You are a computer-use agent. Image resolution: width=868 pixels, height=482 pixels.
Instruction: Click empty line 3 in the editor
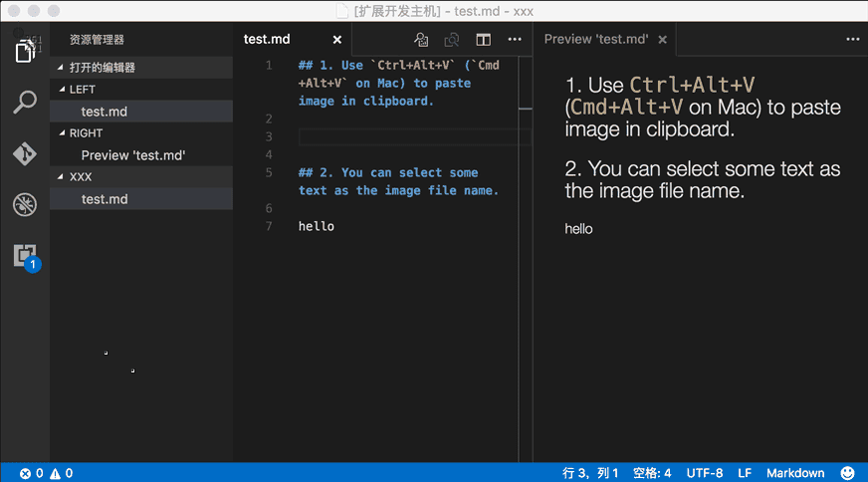click(x=408, y=137)
